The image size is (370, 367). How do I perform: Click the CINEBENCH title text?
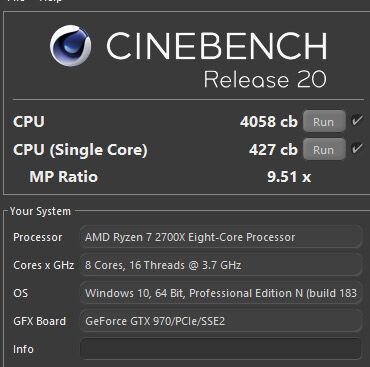pos(216,46)
